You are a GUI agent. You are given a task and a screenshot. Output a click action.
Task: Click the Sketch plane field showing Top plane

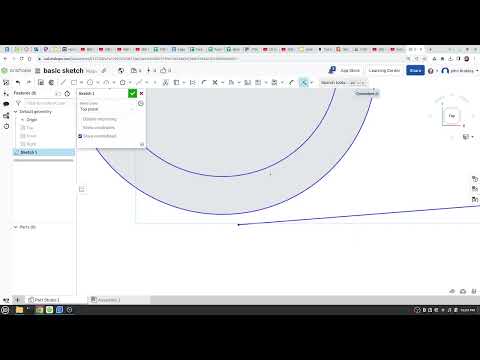click(107, 109)
